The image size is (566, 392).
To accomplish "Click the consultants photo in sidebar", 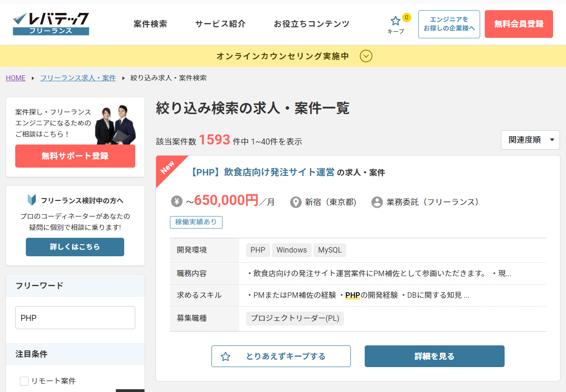I will click(x=115, y=125).
